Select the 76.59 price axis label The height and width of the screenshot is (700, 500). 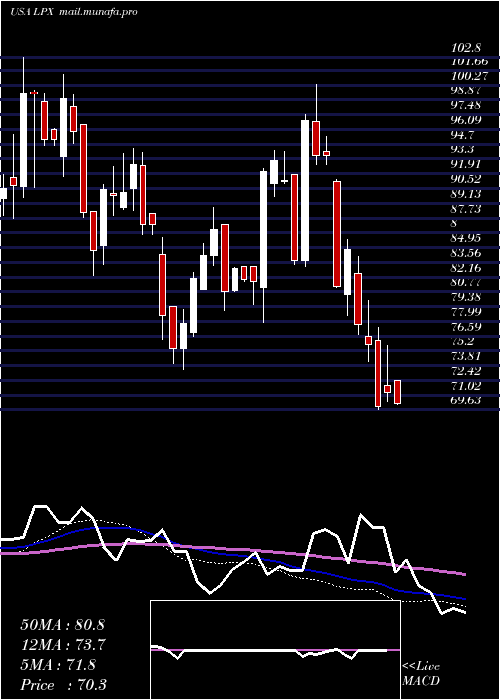[x=467, y=326]
